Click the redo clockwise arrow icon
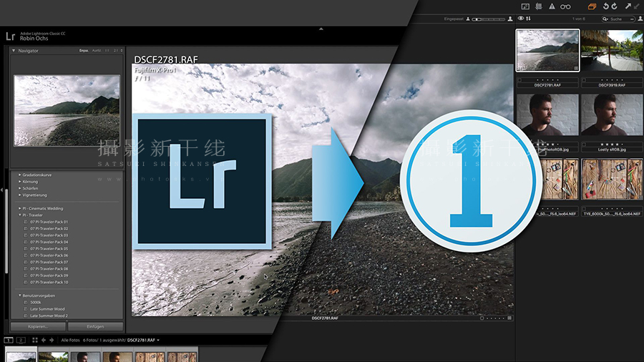This screenshot has width=644, height=362. point(615,6)
